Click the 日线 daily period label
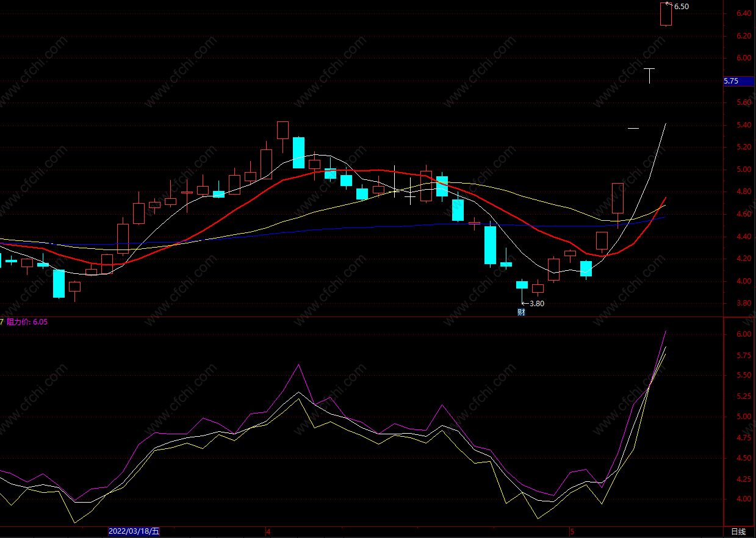 click(x=738, y=531)
